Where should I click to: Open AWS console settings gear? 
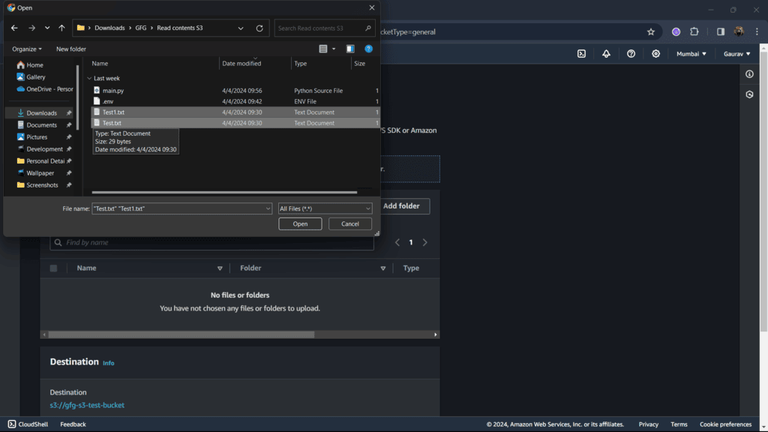point(656,54)
